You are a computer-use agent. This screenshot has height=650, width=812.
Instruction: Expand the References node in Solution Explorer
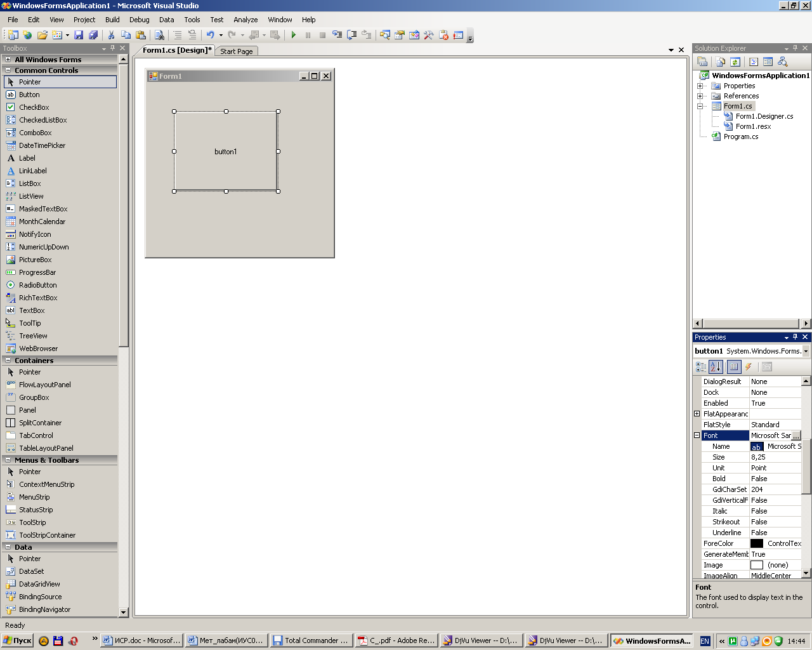(700, 96)
